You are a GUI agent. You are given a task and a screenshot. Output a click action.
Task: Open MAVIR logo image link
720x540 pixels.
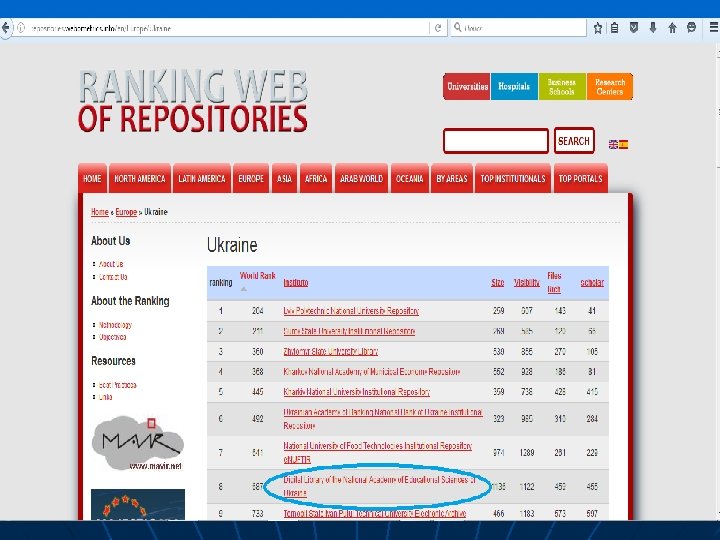coord(138,443)
